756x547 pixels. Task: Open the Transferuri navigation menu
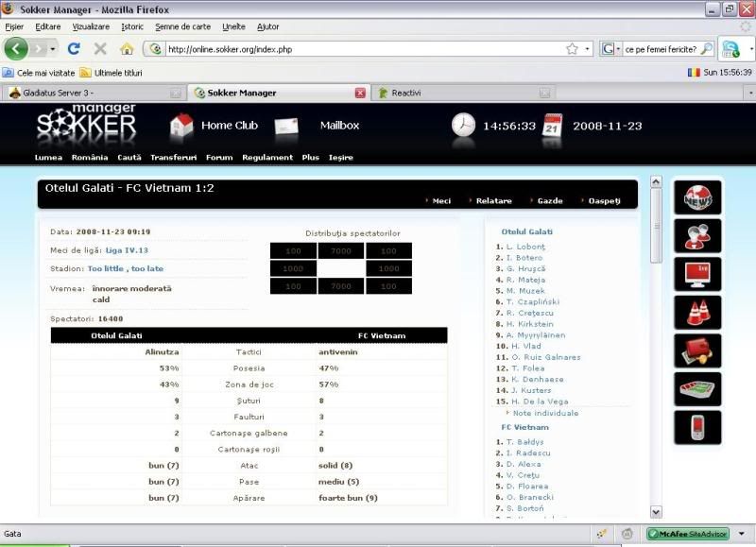[173, 158]
